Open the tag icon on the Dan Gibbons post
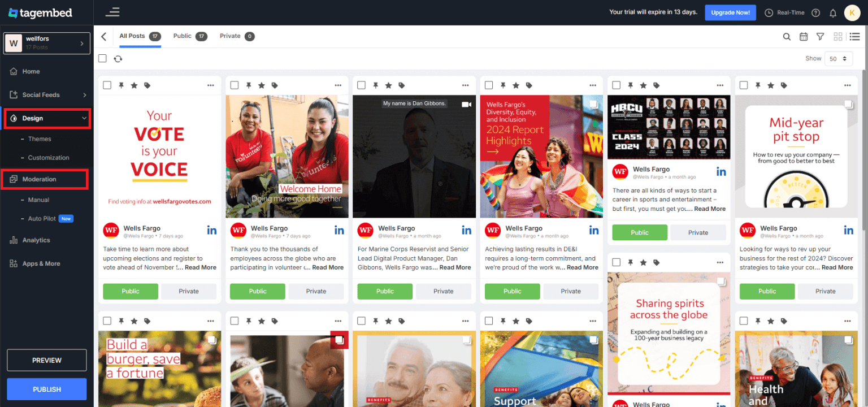This screenshot has width=868, height=407. click(402, 85)
